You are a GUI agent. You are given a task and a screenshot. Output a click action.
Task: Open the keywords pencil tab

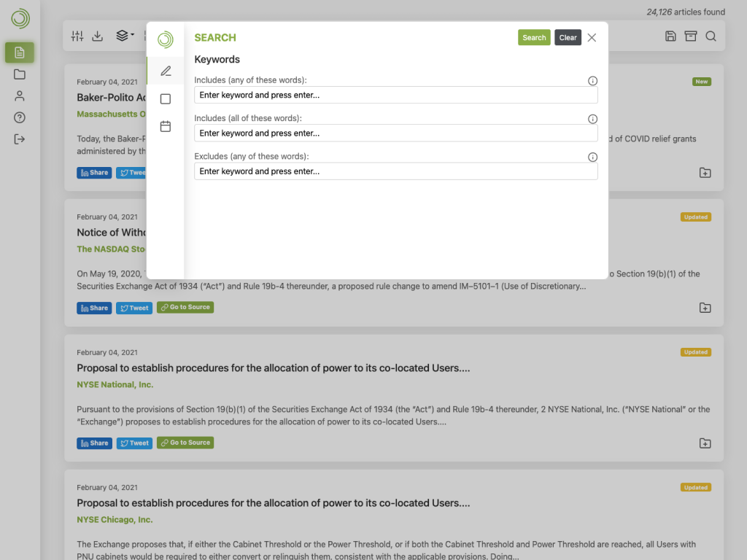tap(166, 71)
